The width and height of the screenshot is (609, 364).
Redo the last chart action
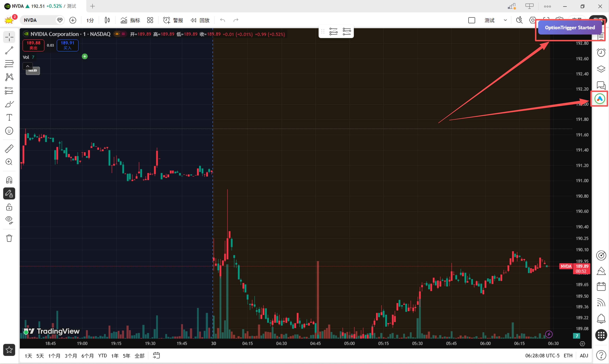(236, 20)
